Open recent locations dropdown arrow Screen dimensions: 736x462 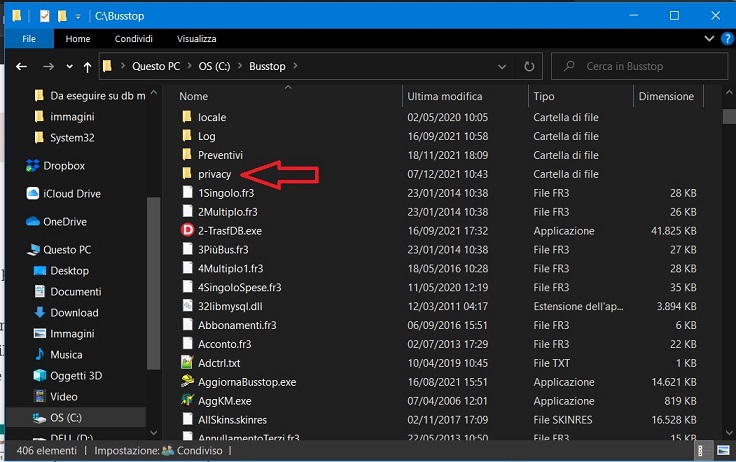(x=69, y=67)
